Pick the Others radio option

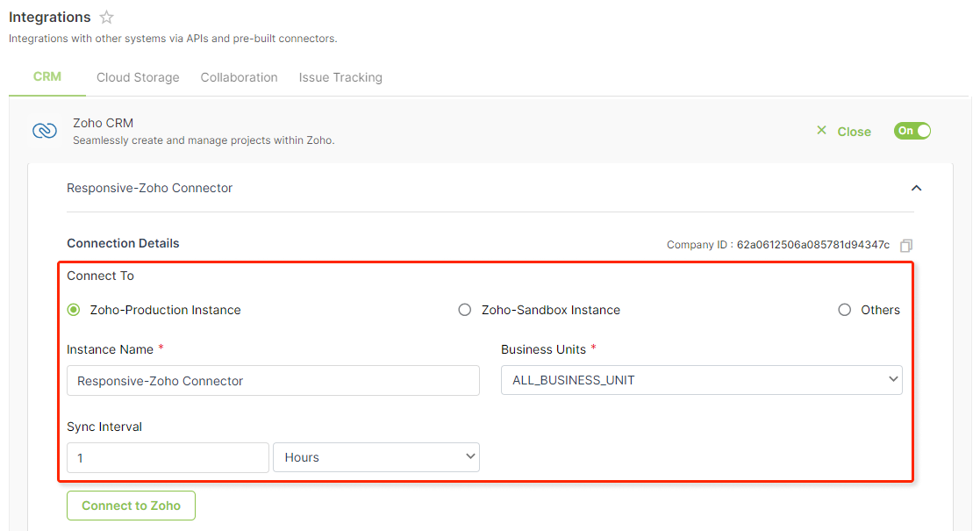[844, 310]
